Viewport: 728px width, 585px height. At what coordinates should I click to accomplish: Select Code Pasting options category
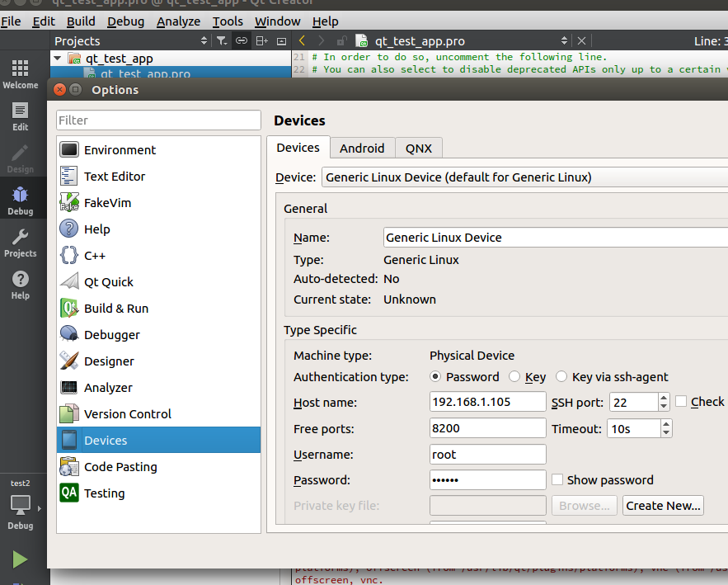point(158,466)
